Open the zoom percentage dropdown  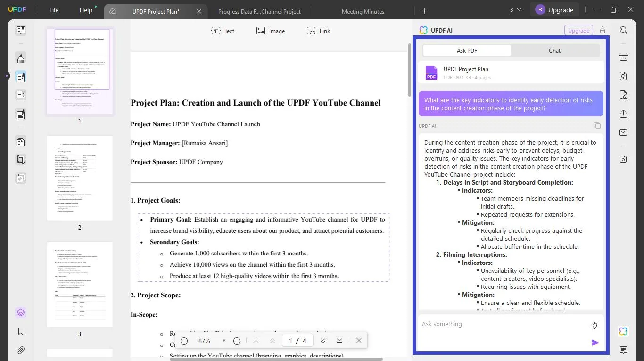223,341
